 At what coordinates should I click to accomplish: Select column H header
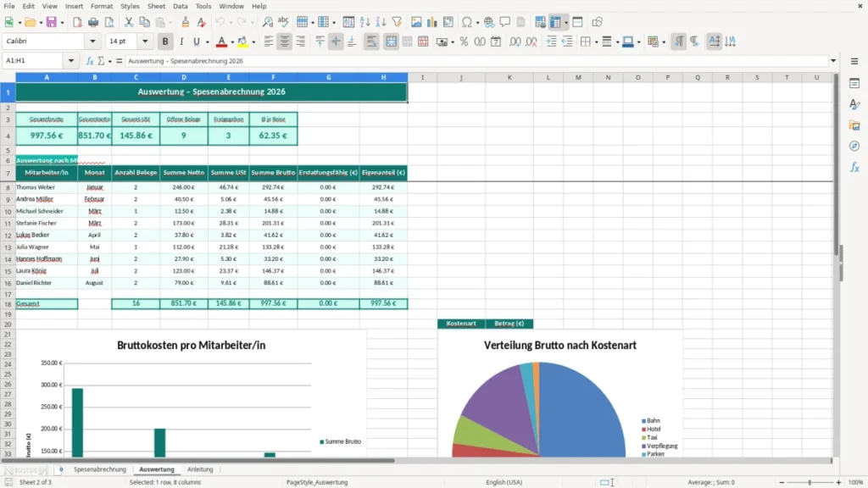tap(383, 77)
